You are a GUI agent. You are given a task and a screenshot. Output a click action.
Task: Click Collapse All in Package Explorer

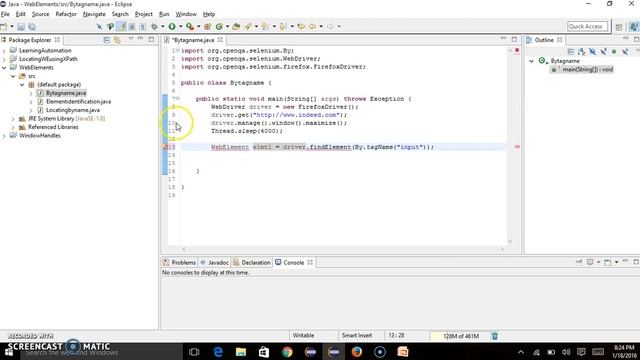[x=107, y=40]
